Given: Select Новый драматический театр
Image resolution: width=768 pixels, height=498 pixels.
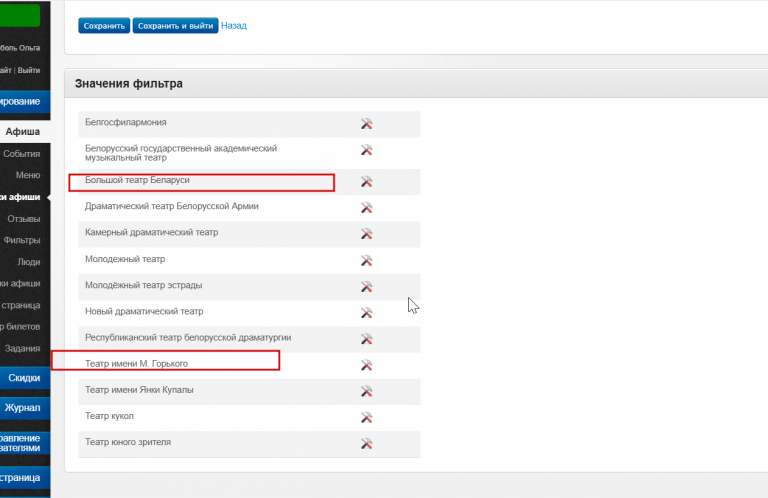Looking at the screenshot, I should (144, 311).
